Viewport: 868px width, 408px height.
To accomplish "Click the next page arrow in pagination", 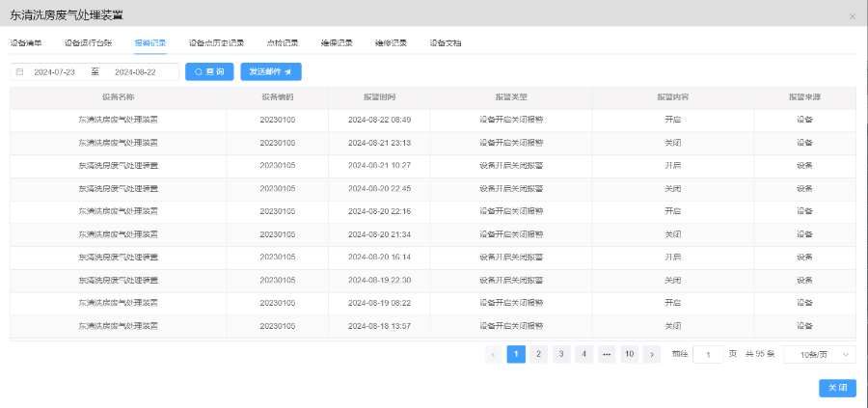I will 651,354.
